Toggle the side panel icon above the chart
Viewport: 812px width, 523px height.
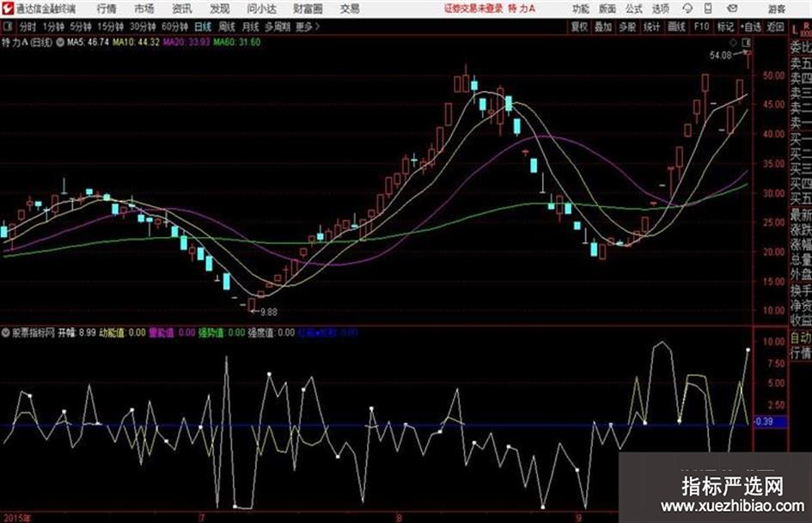point(747,42)
